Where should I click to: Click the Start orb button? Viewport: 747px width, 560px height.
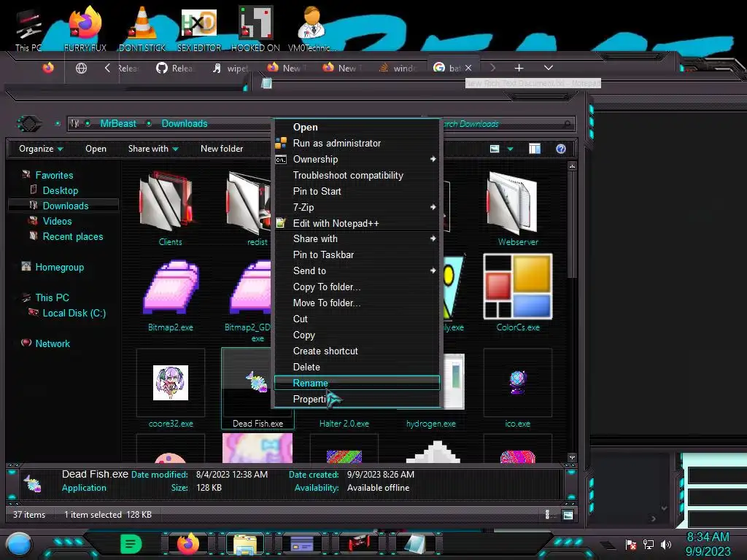[x=19, y=545]
